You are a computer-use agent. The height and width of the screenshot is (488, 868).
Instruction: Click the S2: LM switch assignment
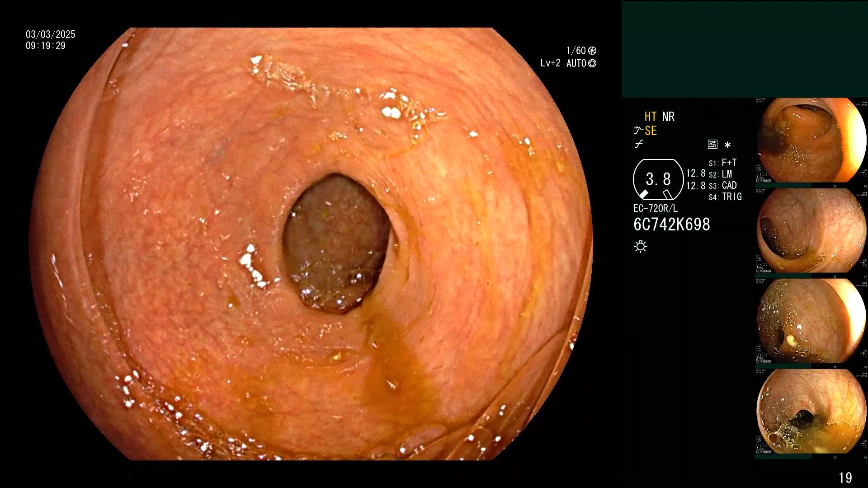(721, 174)
